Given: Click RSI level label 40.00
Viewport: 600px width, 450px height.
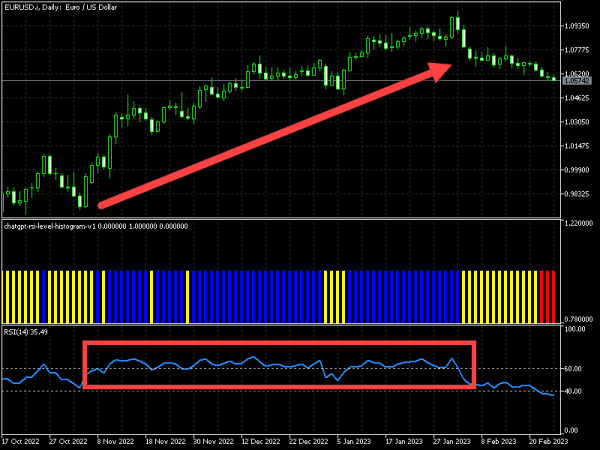Looking at the screenshot, I should coord(575,391).
